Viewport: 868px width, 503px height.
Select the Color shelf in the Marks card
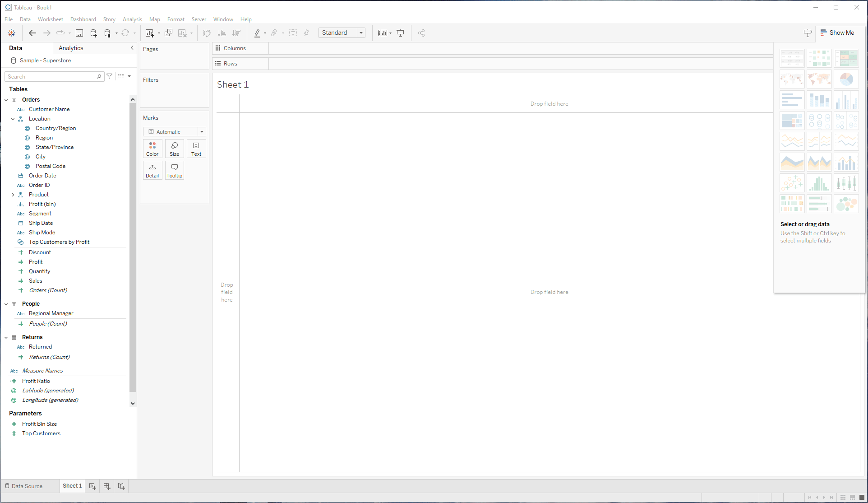[152, 149]
